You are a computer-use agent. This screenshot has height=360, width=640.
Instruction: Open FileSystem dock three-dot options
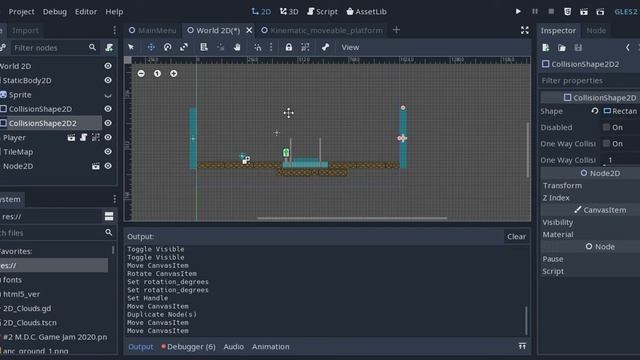point(114,199)
